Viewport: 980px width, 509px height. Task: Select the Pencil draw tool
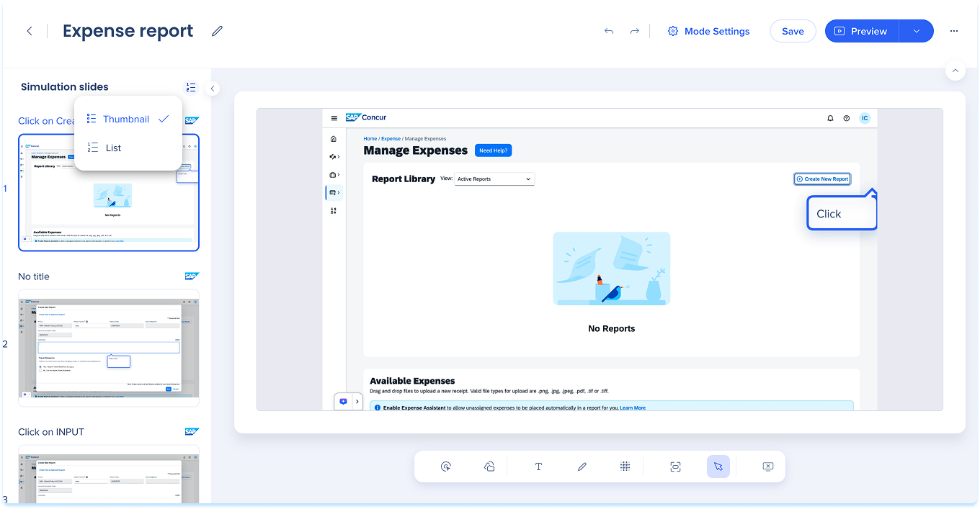(582, 467)
